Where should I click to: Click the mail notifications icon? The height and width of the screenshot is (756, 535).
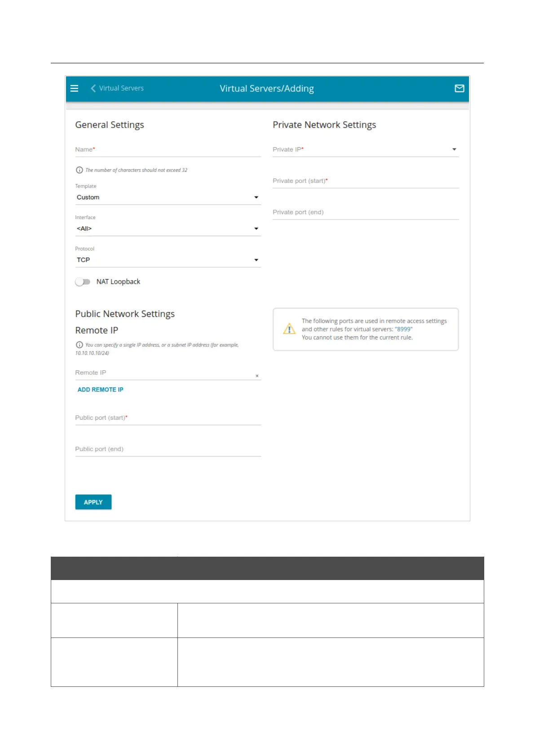point(459,88)
